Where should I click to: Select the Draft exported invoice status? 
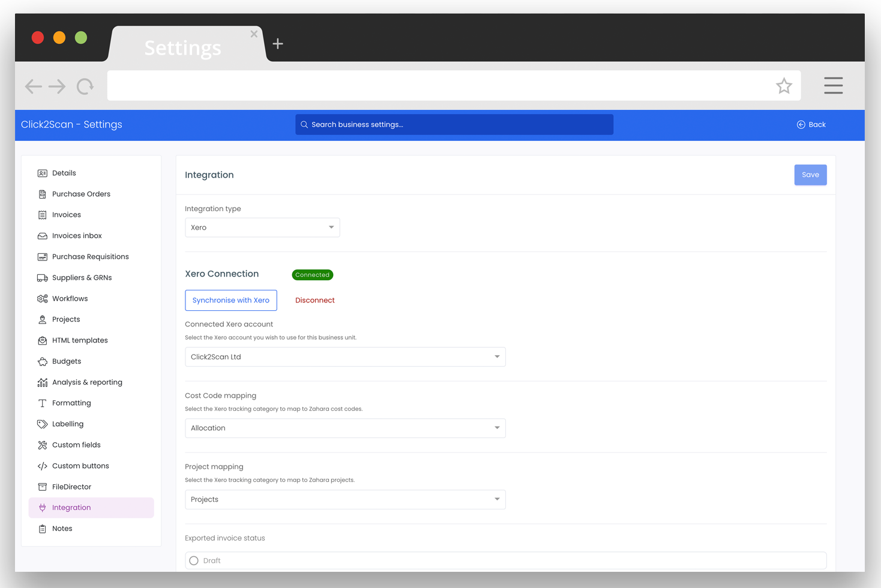[193, 560]
